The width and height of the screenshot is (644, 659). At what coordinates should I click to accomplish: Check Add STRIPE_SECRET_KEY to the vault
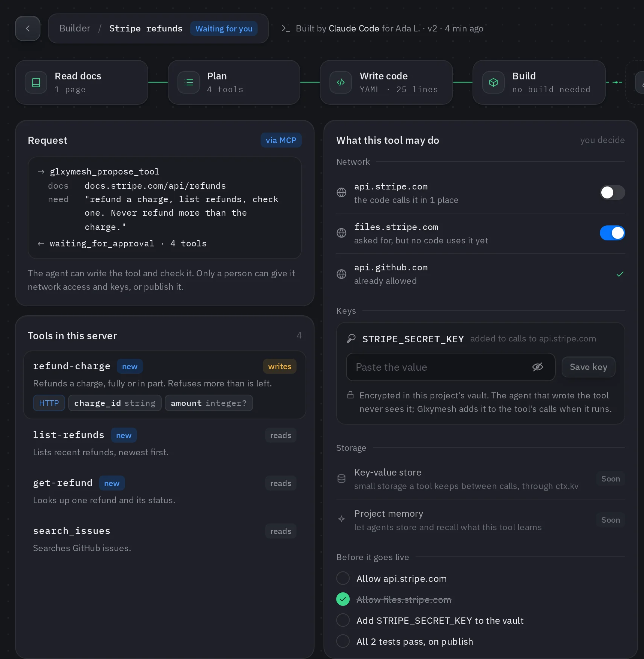pyautogui.click(x=343, y=620)
